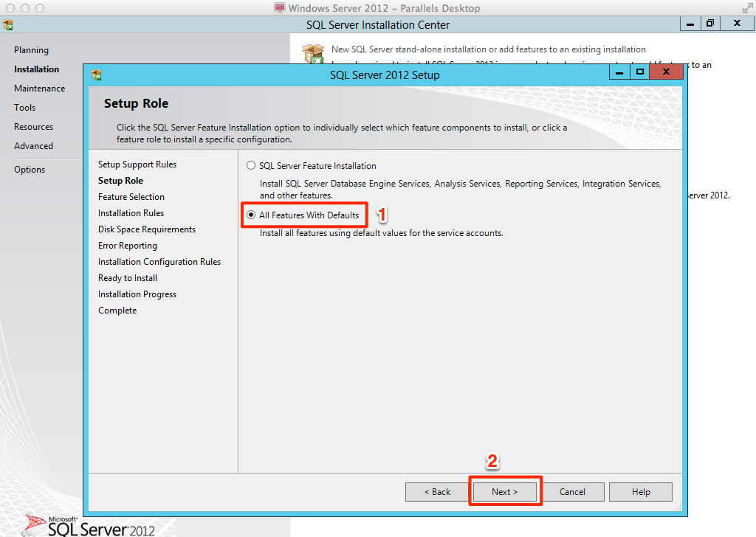Close the SQL Server 2012 Setup dialog
The image size is (756, 537).
(x=667, y=72)
